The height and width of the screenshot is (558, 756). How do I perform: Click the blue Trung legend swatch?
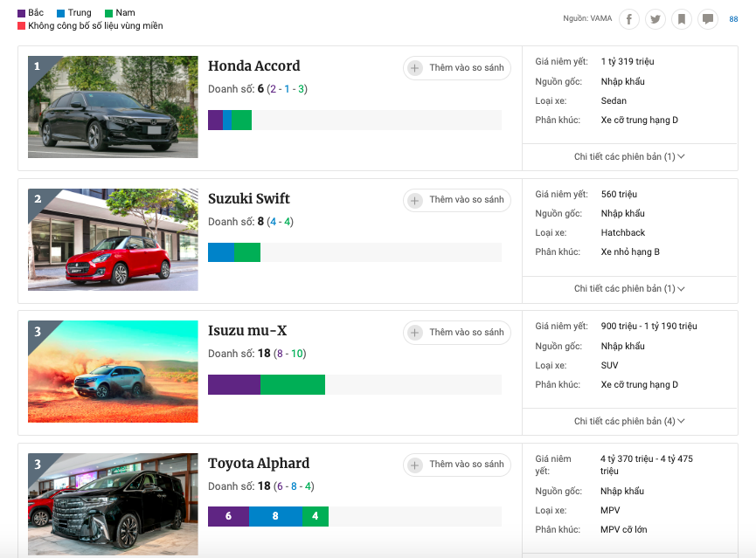click(61, 13)
